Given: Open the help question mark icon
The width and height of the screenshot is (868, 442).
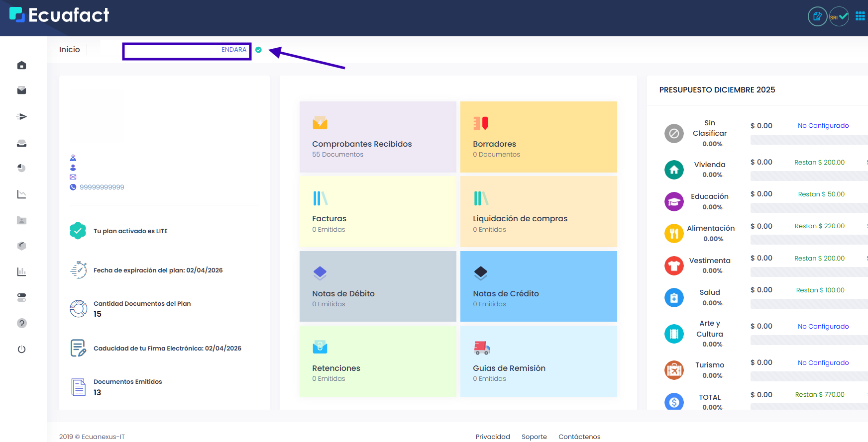Looking at the screenshot, I should click(21, 323).
